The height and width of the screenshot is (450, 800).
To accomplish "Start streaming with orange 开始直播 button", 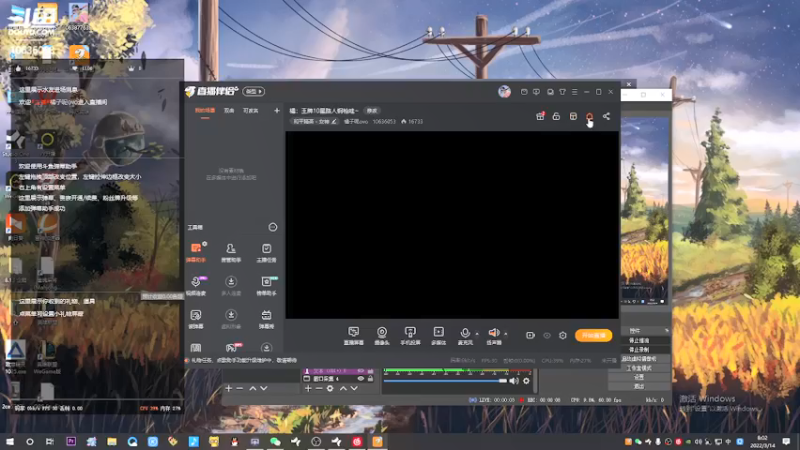I will [593, 335].
